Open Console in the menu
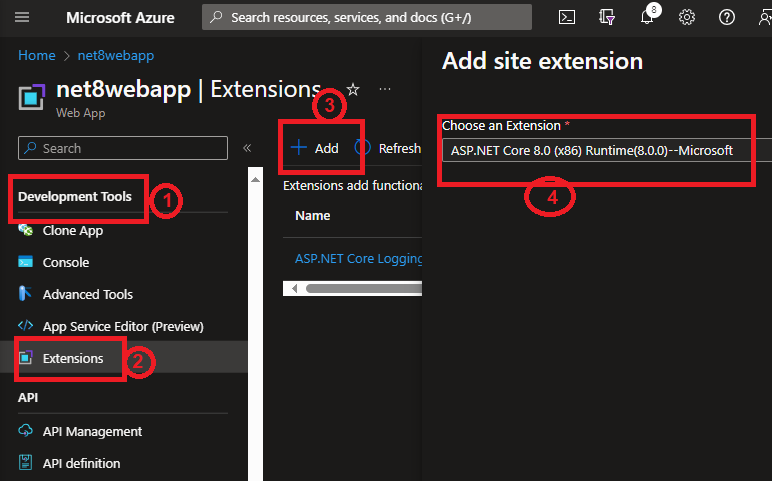Viewport: 772px width, 481px height. pyautogui.click(x=66, y=262)
